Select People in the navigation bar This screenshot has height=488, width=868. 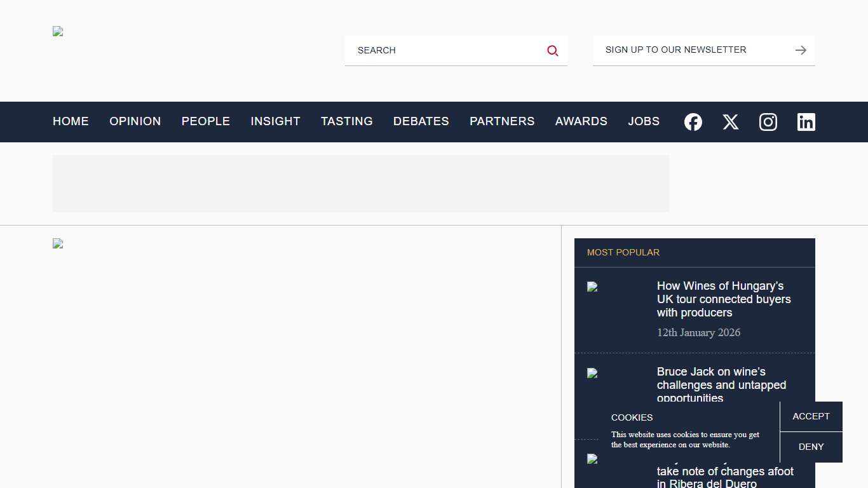(x=206, y=121)
